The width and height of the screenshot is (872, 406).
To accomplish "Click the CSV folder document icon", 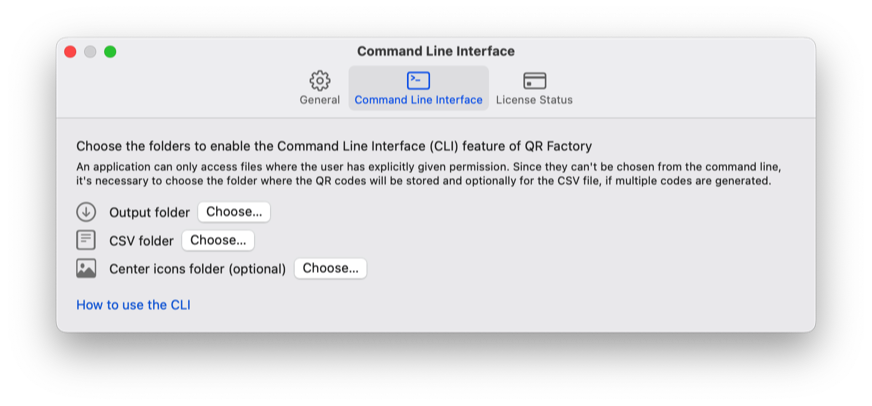I will click(x=86, y=240).
